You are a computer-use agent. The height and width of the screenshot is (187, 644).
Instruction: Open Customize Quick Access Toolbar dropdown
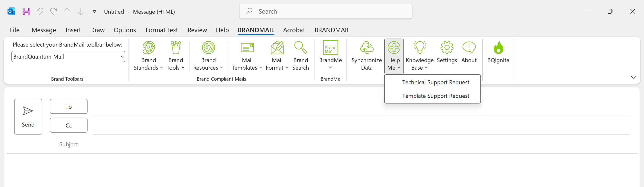94,12
